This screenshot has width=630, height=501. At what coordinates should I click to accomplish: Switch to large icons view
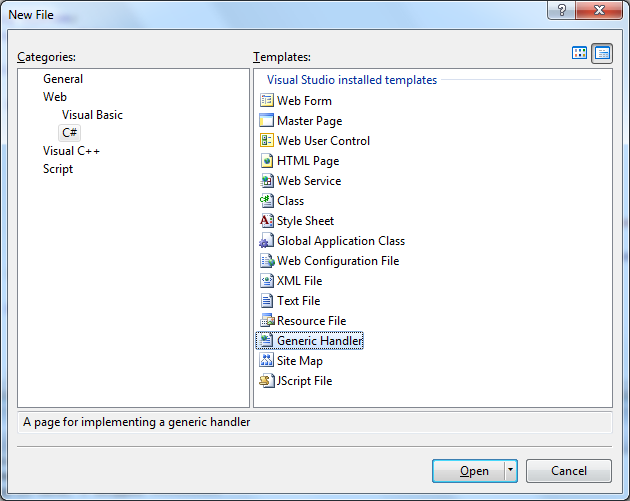(580, 53)
